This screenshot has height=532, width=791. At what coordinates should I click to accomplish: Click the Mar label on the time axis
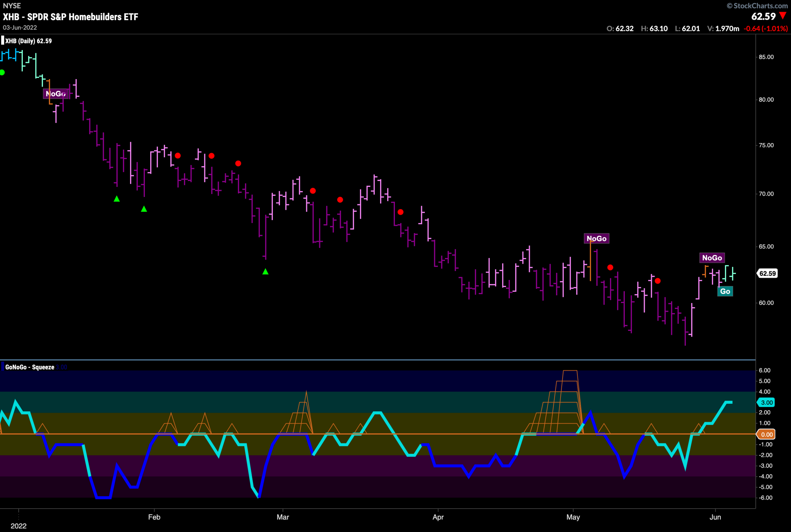pyautogui.click(x=283, y=517)
